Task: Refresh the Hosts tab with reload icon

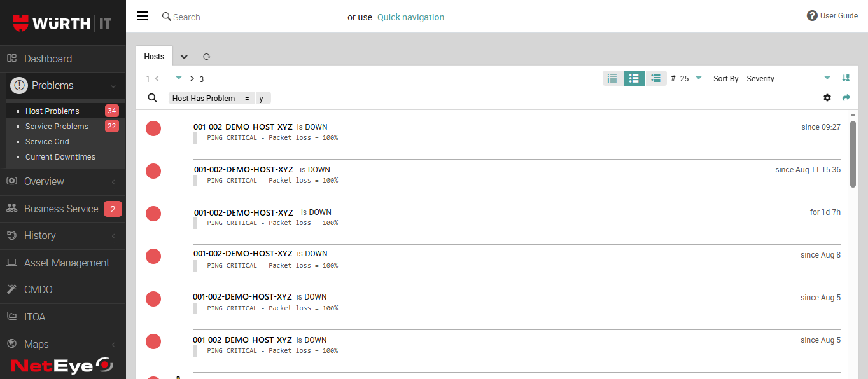Action: 206,57
